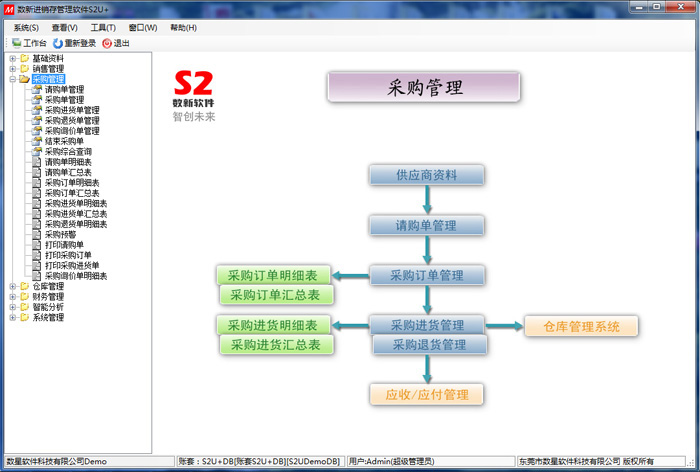Select tree item 采购询价单明细表
The height and width of the screenshot is (472, 700).
[x=76, y=276]
